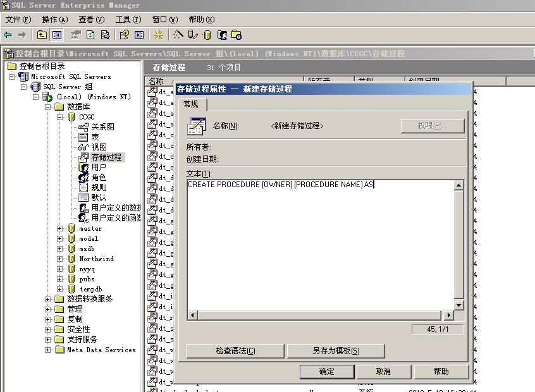This screenshot has height=392, width=535.
Task: Toggle the show/hide console tree icon
Action: coord(57,35)
